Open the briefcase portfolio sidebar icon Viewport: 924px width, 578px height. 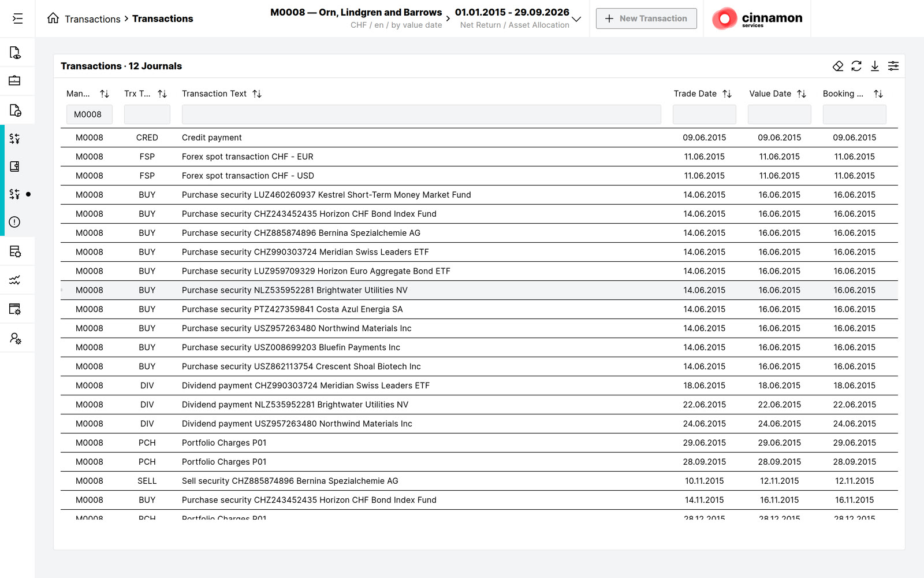tap(15, 81)
